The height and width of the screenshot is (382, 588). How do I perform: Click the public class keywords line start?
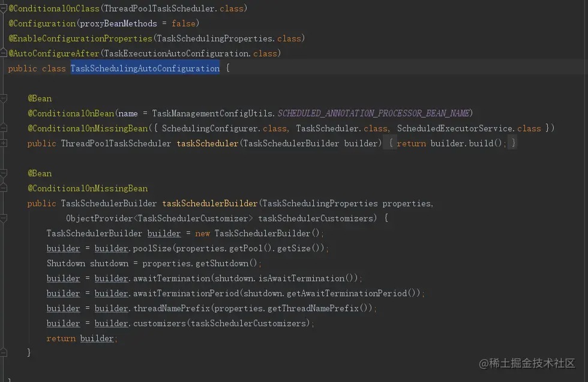pyautogui.click(x=37, y=68)
